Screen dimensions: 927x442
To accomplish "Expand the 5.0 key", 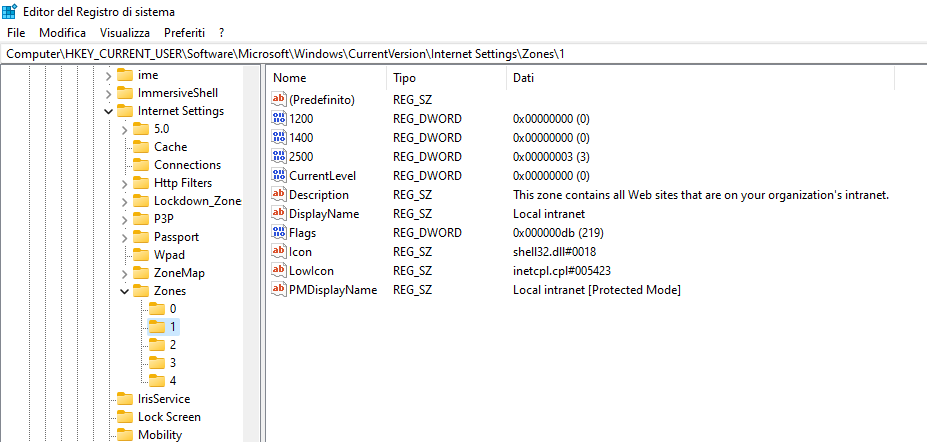I will [x=124, y=129].
